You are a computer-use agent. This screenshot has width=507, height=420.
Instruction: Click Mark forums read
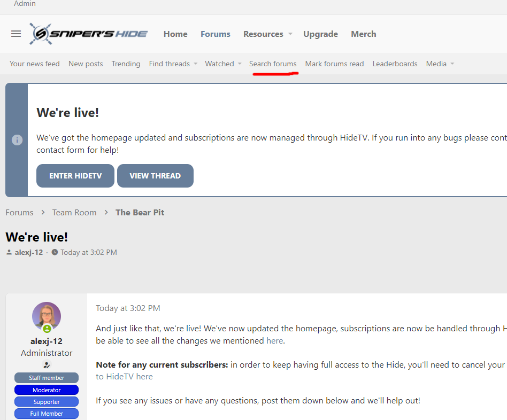coord(334,64)
